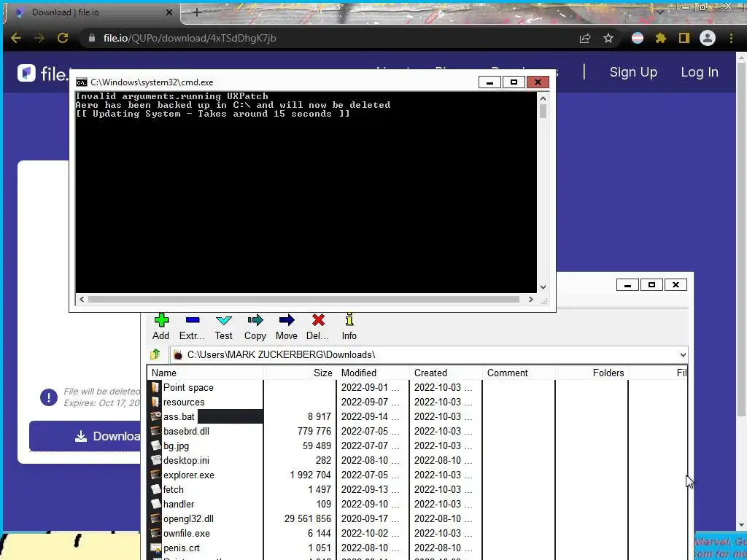Expand the 7-Zip path dropdown

tap(683, 355)
